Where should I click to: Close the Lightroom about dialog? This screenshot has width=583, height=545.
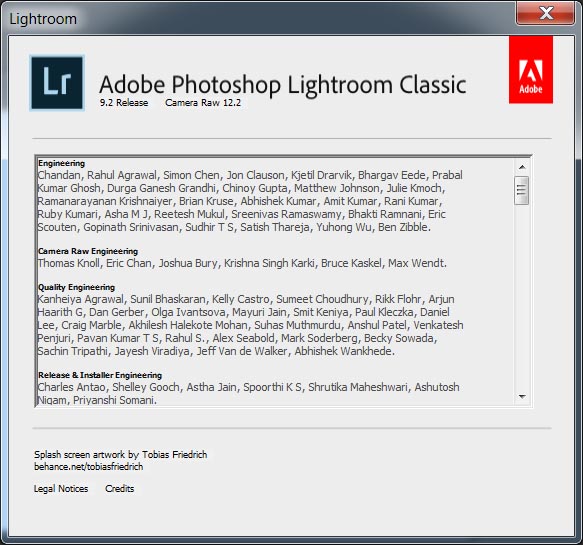click(x=545, y=13)
